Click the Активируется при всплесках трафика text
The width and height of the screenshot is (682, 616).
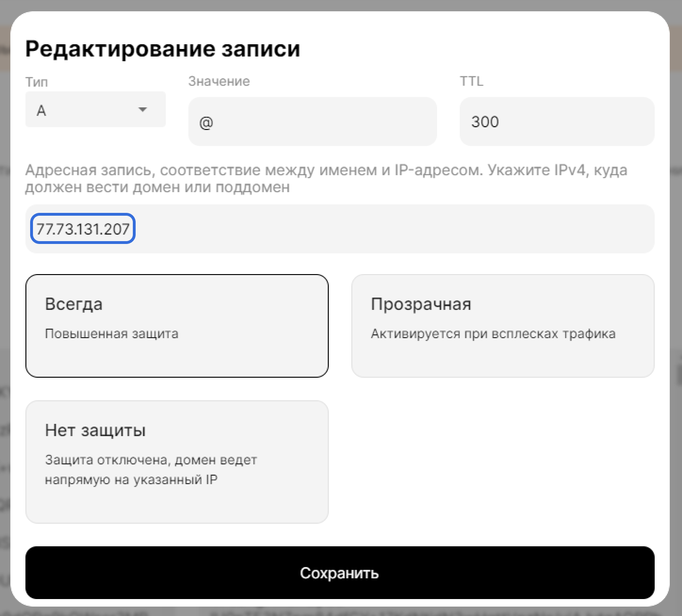pos(493,334)
